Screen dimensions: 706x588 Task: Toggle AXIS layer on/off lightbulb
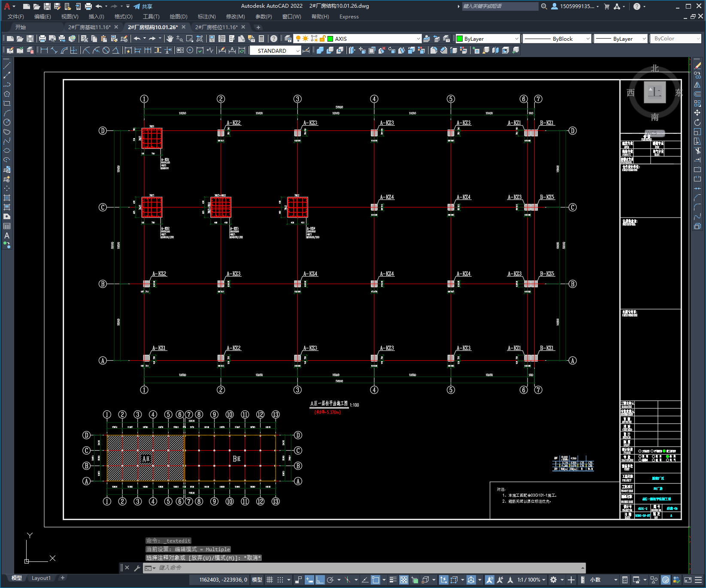click(298, 39)
